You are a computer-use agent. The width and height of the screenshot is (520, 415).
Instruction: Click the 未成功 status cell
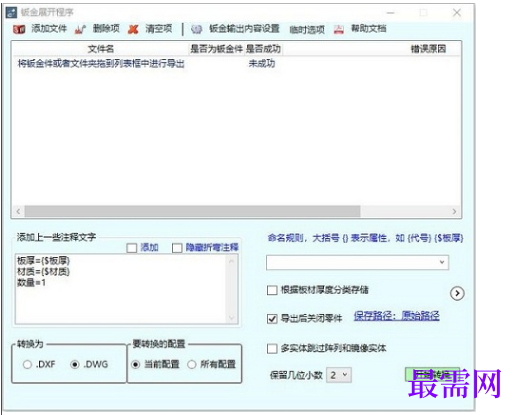pyautogui.click(x=262, y=63)
